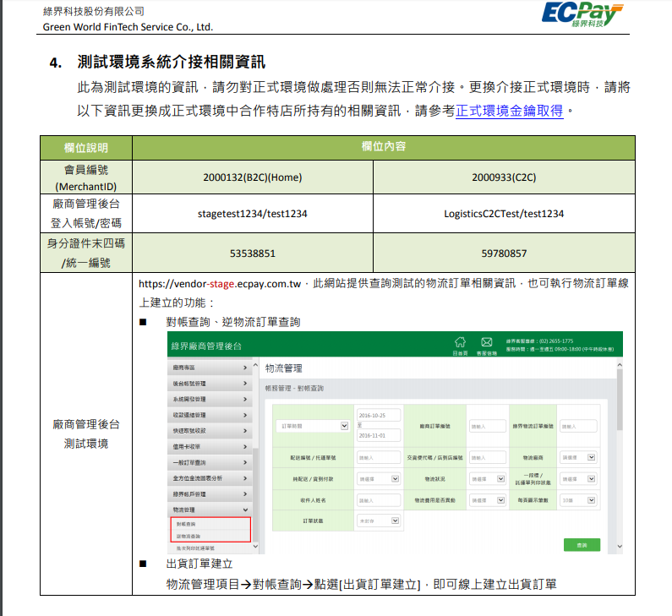Click the sidebar scroll-up arrow
672x616 pixels.
pos(255,365)
